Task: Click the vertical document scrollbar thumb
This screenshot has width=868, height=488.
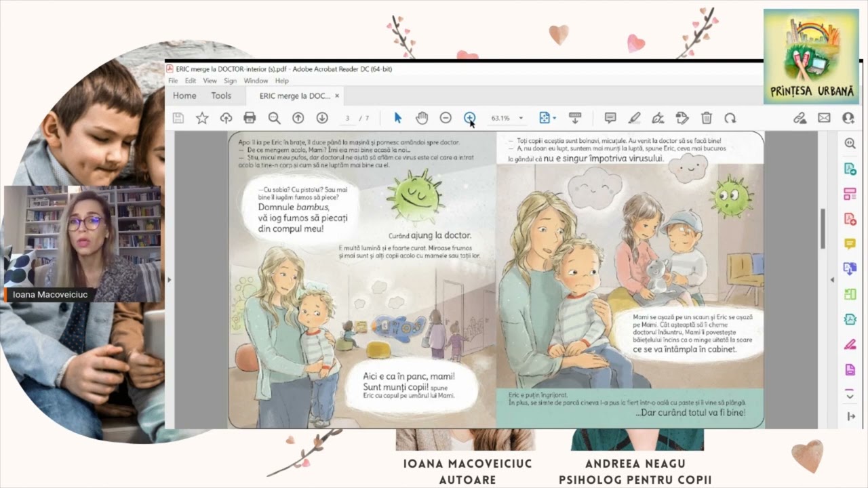Action: point(824,228)
